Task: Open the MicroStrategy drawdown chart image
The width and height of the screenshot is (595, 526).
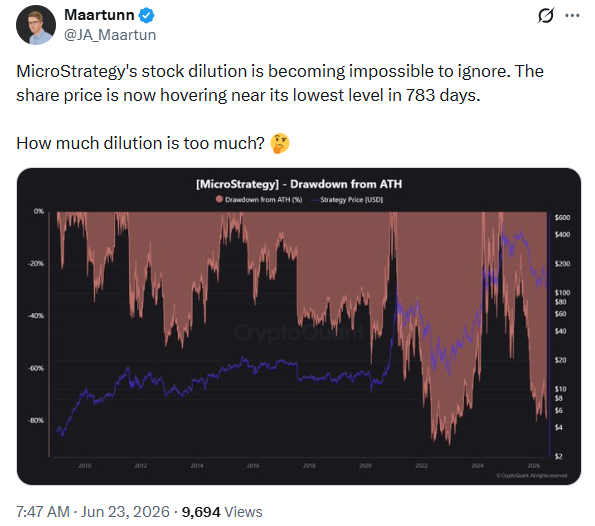Action: [x=299, y=326]
